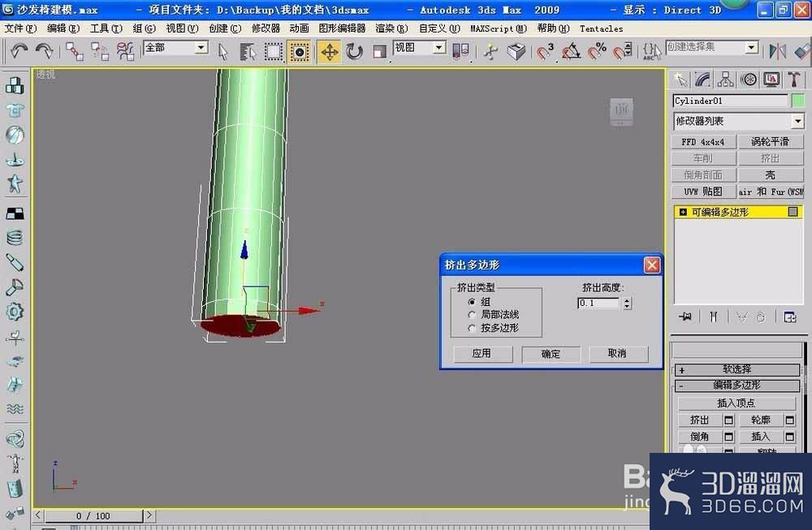Close the 挤出多边形 dialog
This screenshot has height=530, width=812.
651,265
